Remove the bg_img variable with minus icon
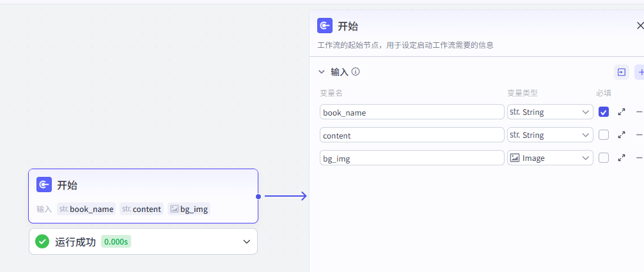 coord(639,158)
